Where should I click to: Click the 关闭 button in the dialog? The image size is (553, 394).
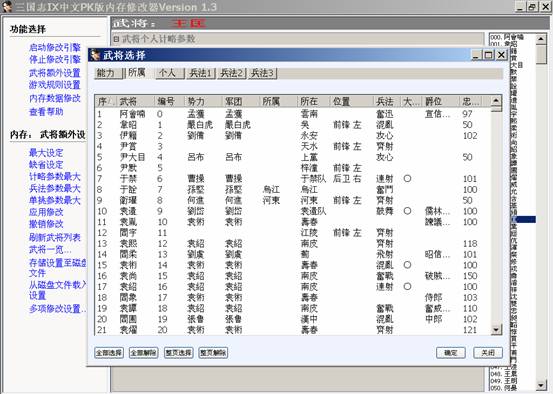(488, 353)
